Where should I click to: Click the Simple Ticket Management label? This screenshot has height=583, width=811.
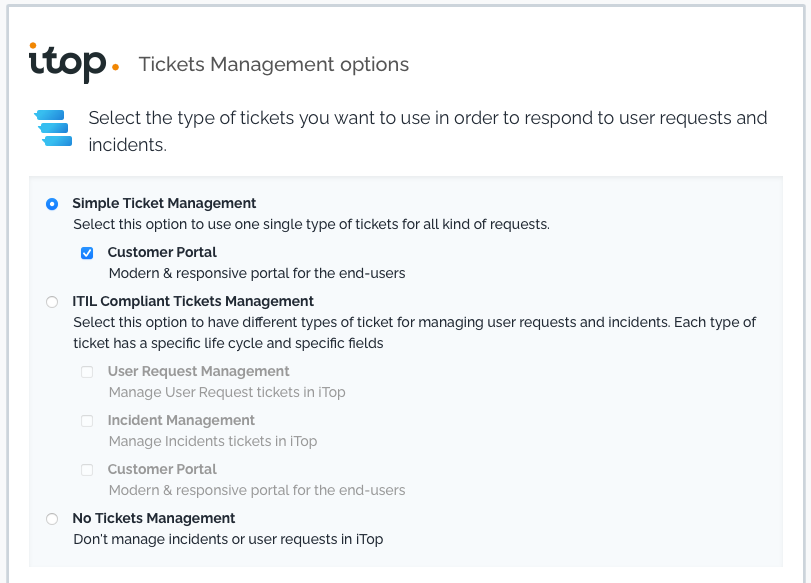164,203
